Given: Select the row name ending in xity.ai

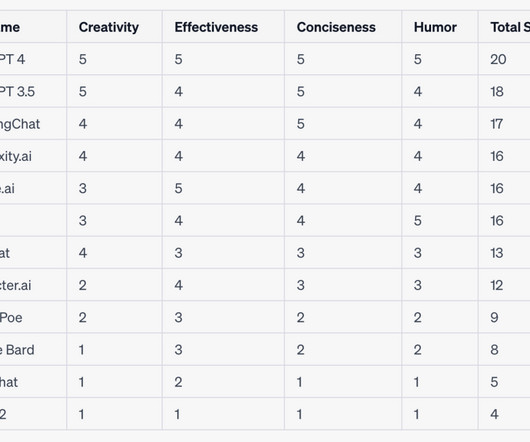Looking at the screenshot, I should coord(16,156).
